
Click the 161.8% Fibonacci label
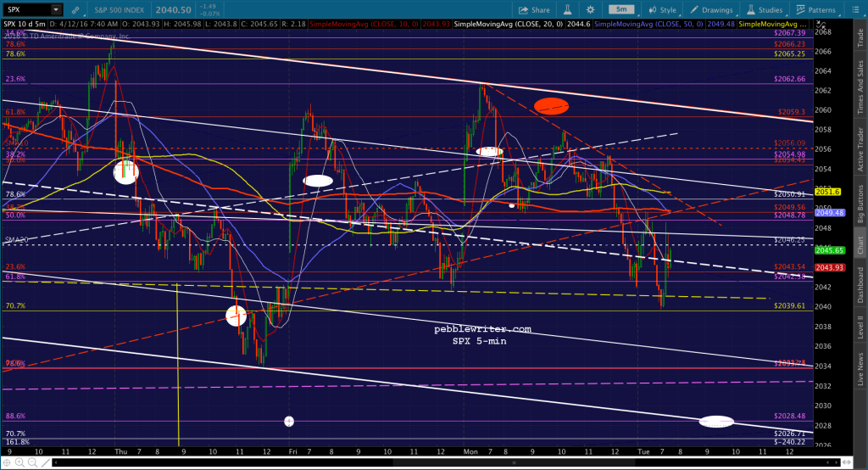[17, 442]
